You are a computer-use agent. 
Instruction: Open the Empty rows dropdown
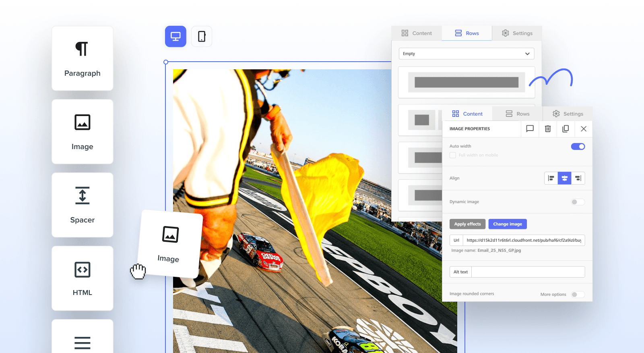click(x=466, y=54)
